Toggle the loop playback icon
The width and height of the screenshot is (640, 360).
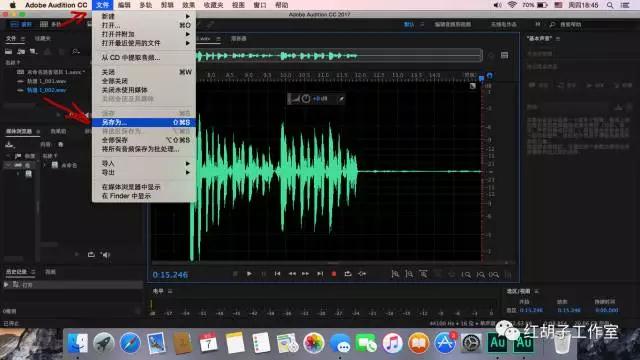[x=348, y=274]
